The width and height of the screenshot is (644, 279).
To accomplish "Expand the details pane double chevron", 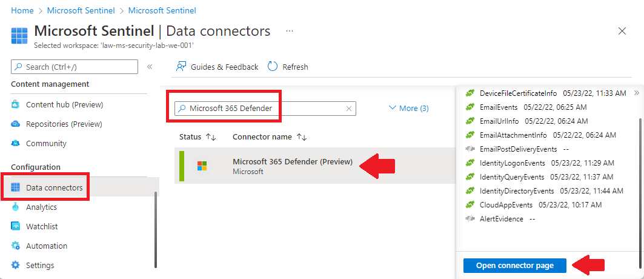I will [637, 93].
